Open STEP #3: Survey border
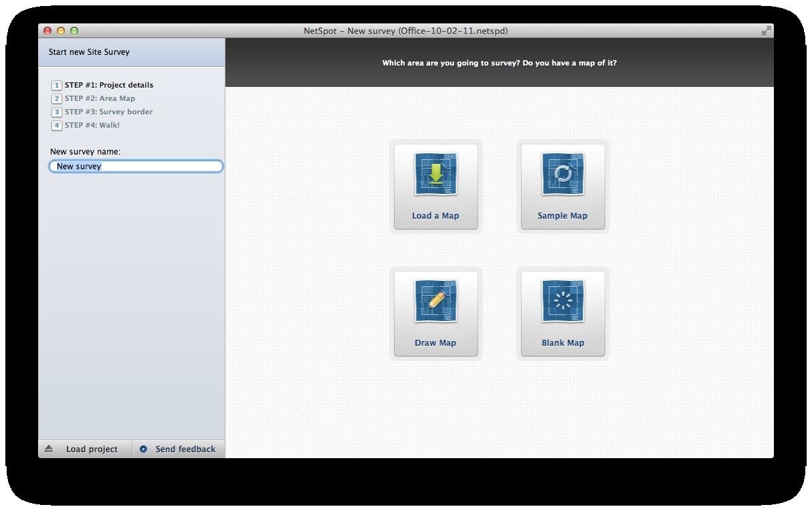This screenshot has width=812, height=511. tap(108, 112)
